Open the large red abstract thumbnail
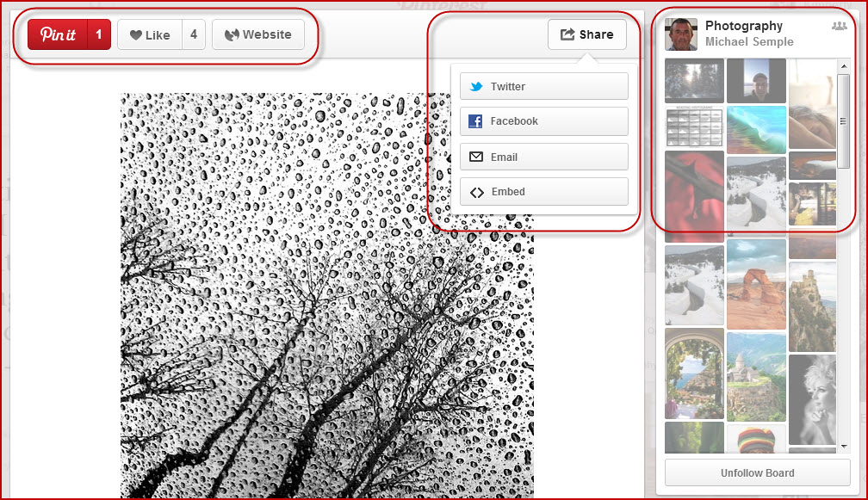Viewport: 868px width, 500px height. (694, 196)
